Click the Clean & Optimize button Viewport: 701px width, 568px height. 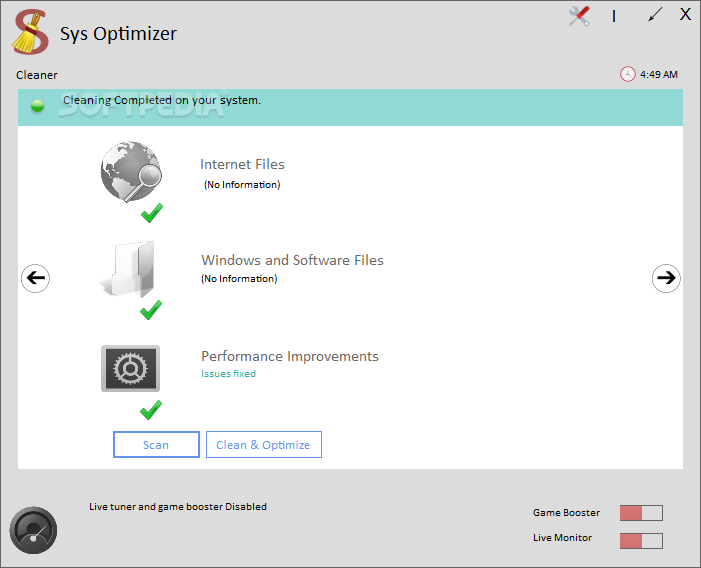pyautogui.click(x=263, y=445)
